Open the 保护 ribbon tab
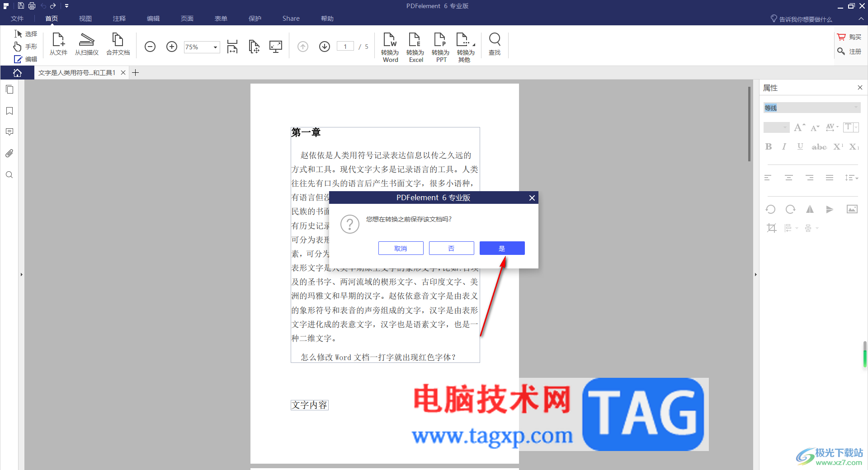Viewport: 868px width, 470px height. 255,19
